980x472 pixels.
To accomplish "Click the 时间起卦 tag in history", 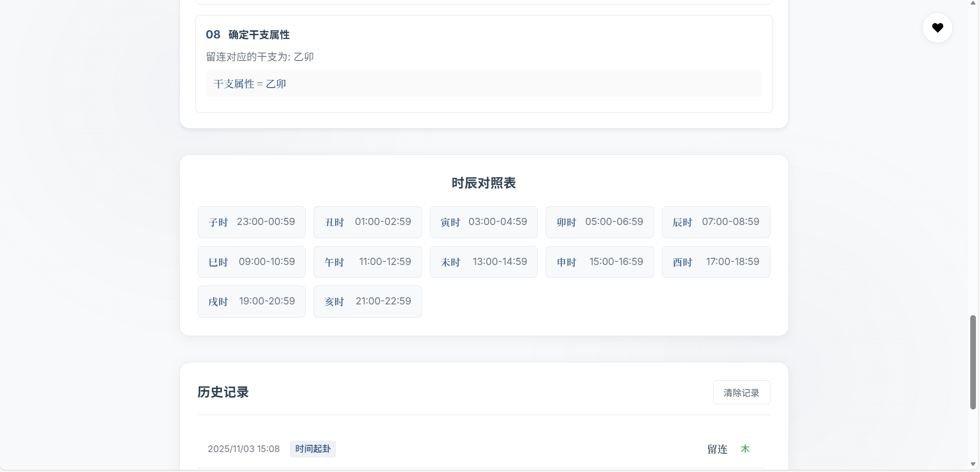I will tap(312, 449).
